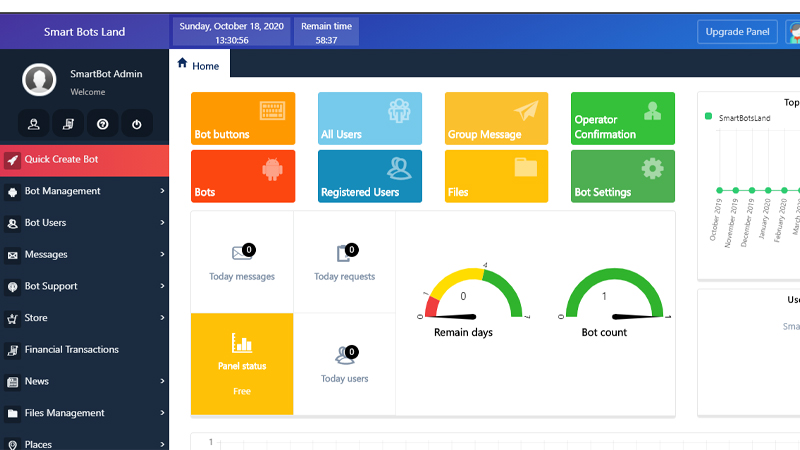Expand the Store sidebar section
Image resolution: width=800 pixels, height=450 pixels.
[84, 318]
